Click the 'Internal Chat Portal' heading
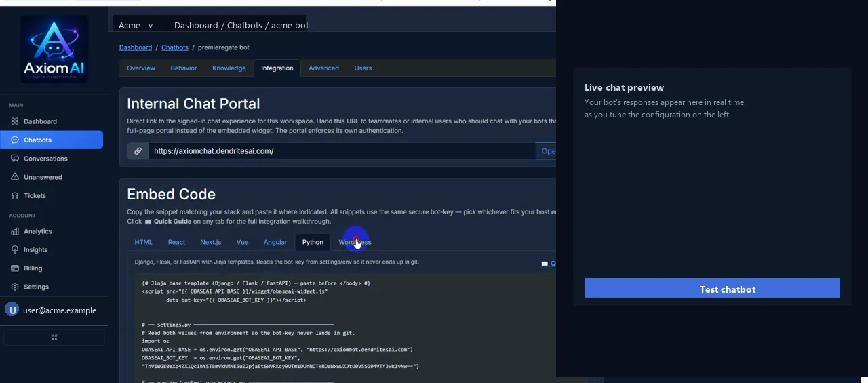The height and width of the screenshot is (383, 868). [193, 104]
